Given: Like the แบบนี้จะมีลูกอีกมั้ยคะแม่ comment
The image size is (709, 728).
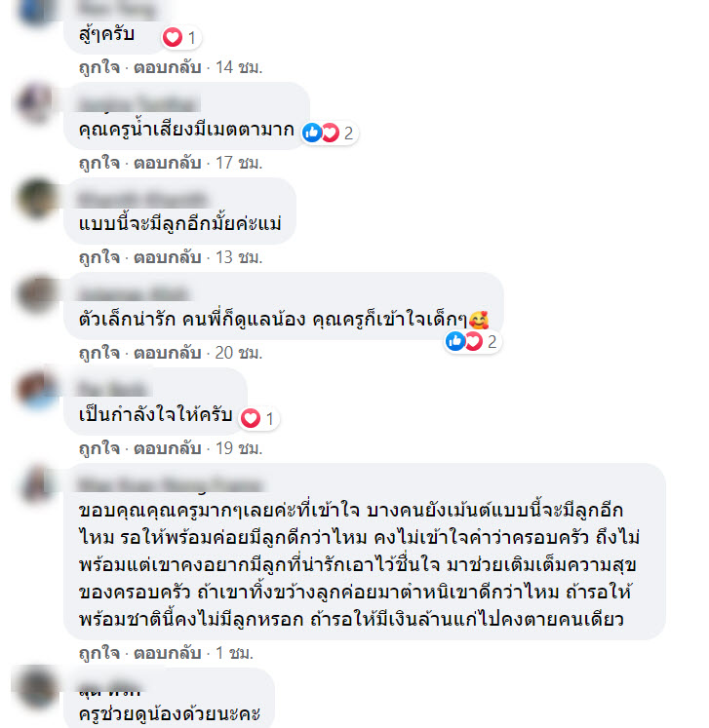Looking at the screenshot, I should coord(99,257).
